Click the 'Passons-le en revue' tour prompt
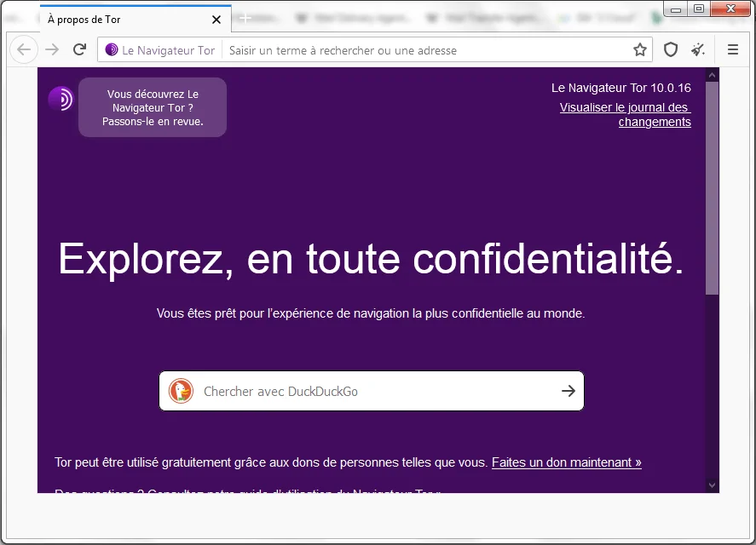The height and width of the screenshot is (545, 756). pos(153,107)
